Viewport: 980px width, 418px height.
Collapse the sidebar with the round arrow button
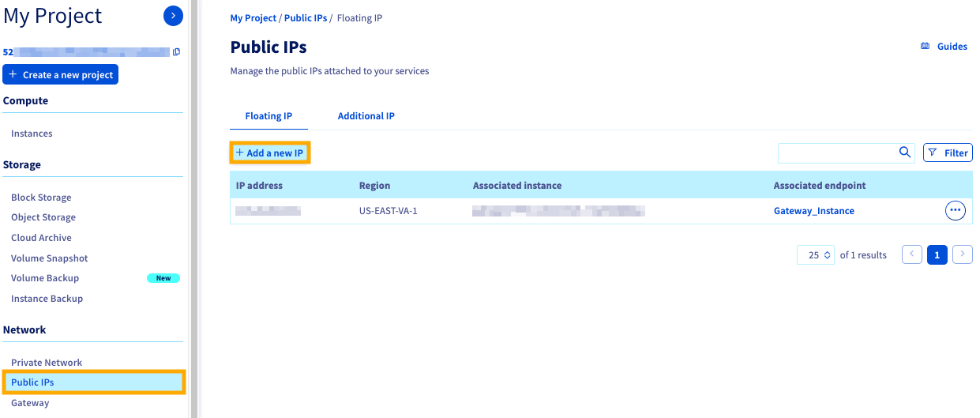click(x=173, y=15)
